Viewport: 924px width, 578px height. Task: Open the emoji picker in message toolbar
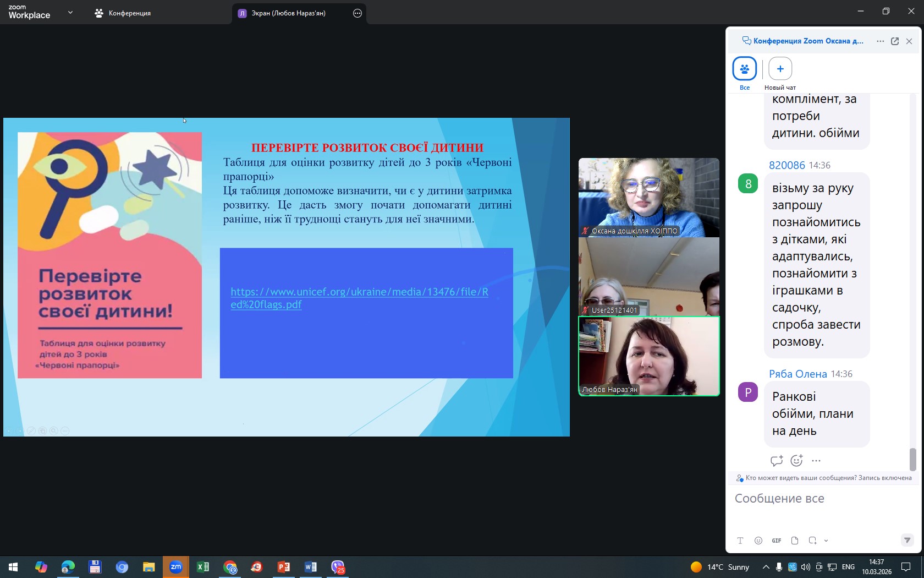(x=758, y=541)
